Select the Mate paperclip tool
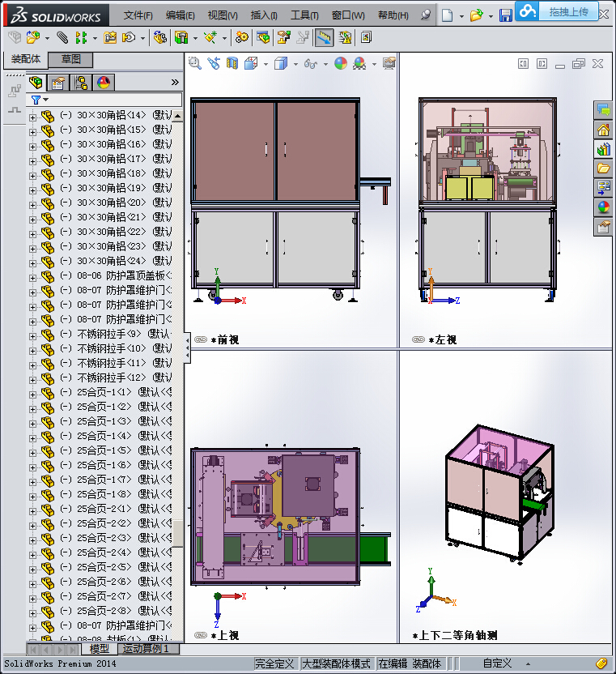The image size is (616, 674). coord(62,38)
